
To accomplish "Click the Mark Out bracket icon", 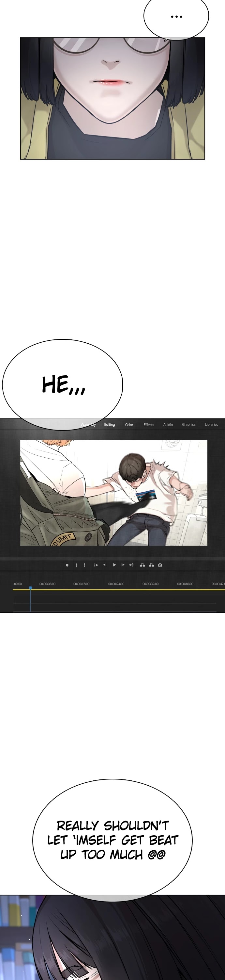I will tap(84, 565).
